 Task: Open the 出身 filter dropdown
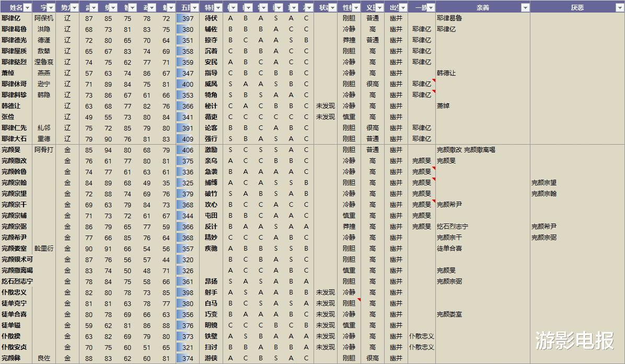402,7
